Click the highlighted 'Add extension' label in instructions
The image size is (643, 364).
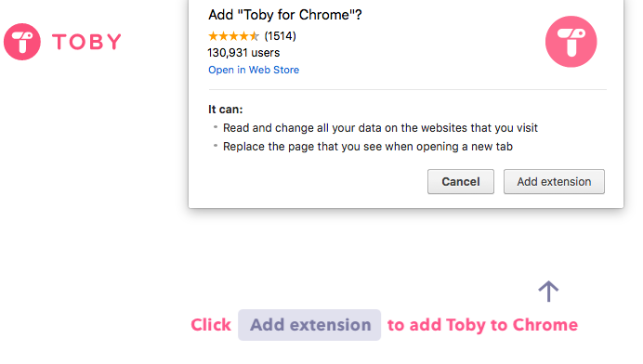coord(309,325)
